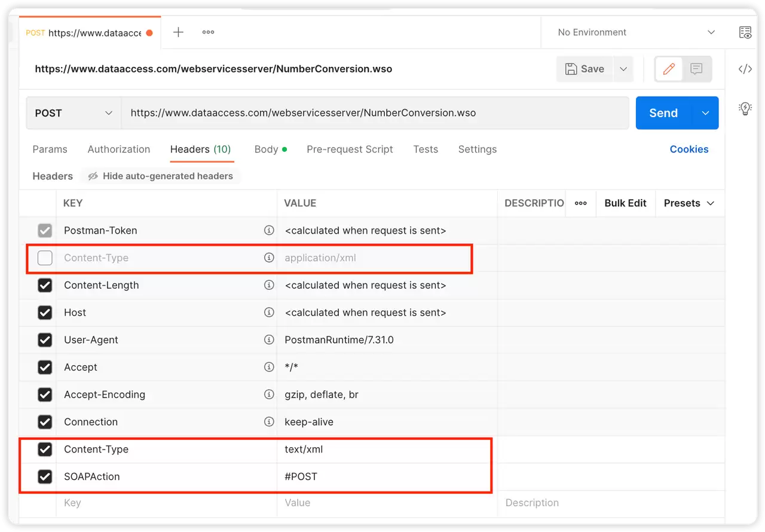Open the environment quick look icon
The width and height of the screenshot is (765, 532).
tap(745, 32)
